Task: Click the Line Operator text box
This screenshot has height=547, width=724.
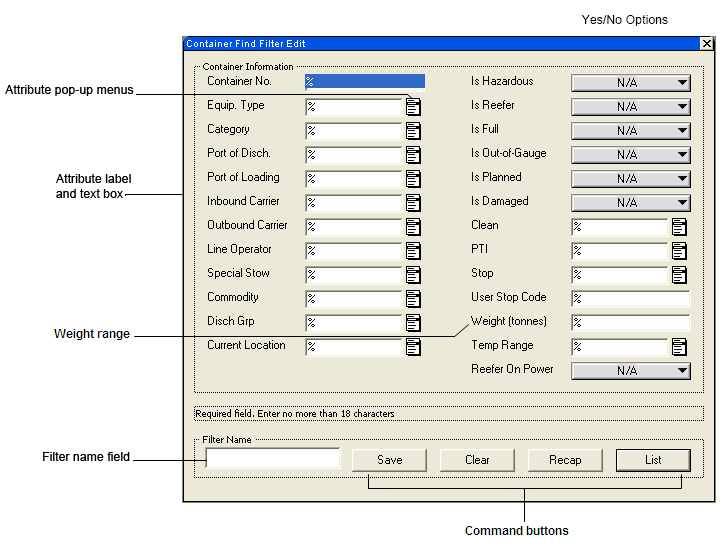Action: 354,251
